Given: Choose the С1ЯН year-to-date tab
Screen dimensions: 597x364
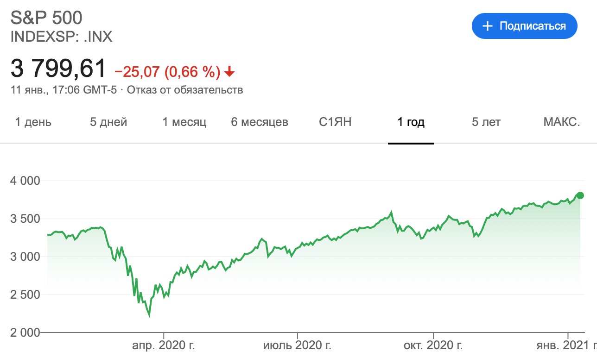Looking at the screenshot, I should tap(336, 122).
